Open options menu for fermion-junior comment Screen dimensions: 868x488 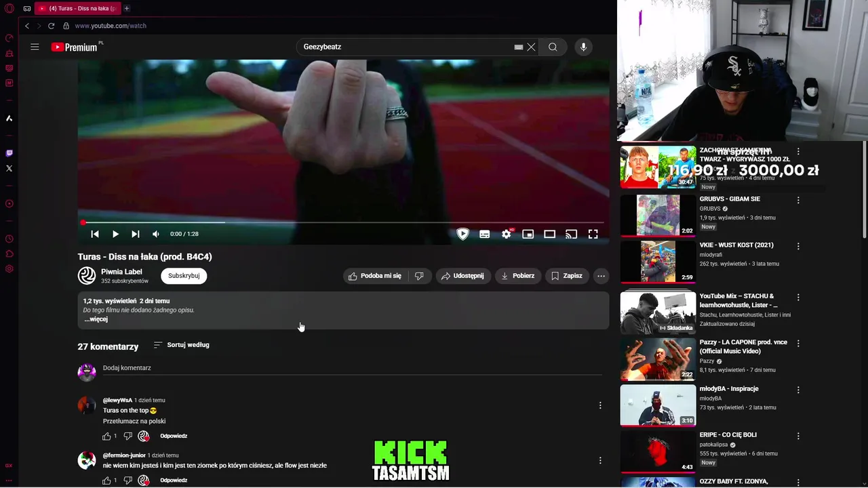(599, 460)
